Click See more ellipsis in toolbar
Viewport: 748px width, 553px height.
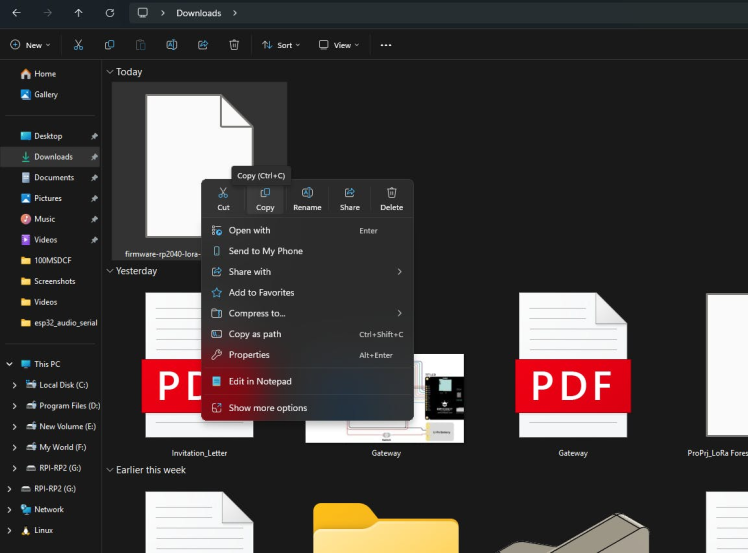pyautogui.click(x=386, y=45)
